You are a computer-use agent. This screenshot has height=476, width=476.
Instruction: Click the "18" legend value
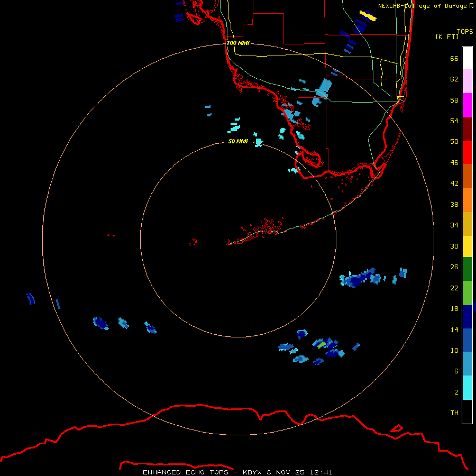click(454, 309)
